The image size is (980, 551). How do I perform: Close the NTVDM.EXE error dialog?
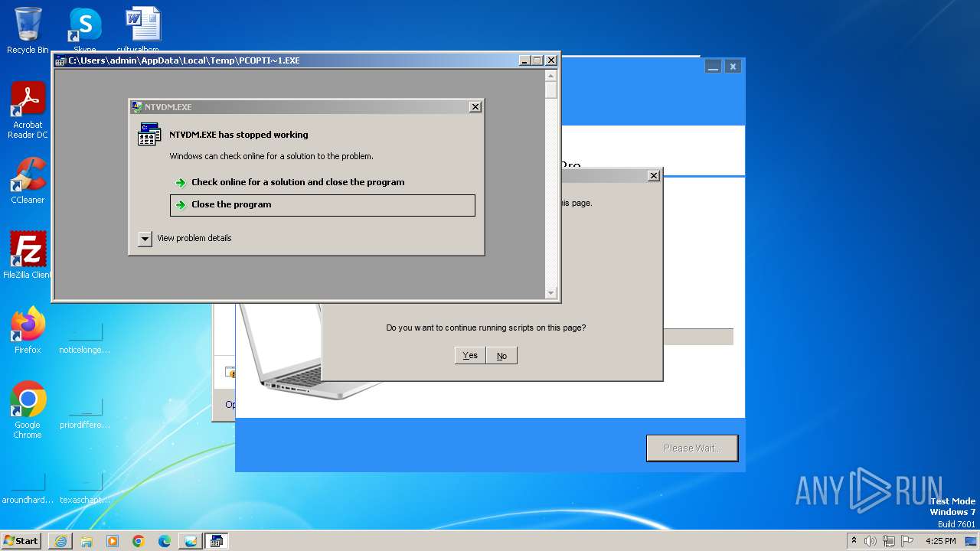(475, 107)
